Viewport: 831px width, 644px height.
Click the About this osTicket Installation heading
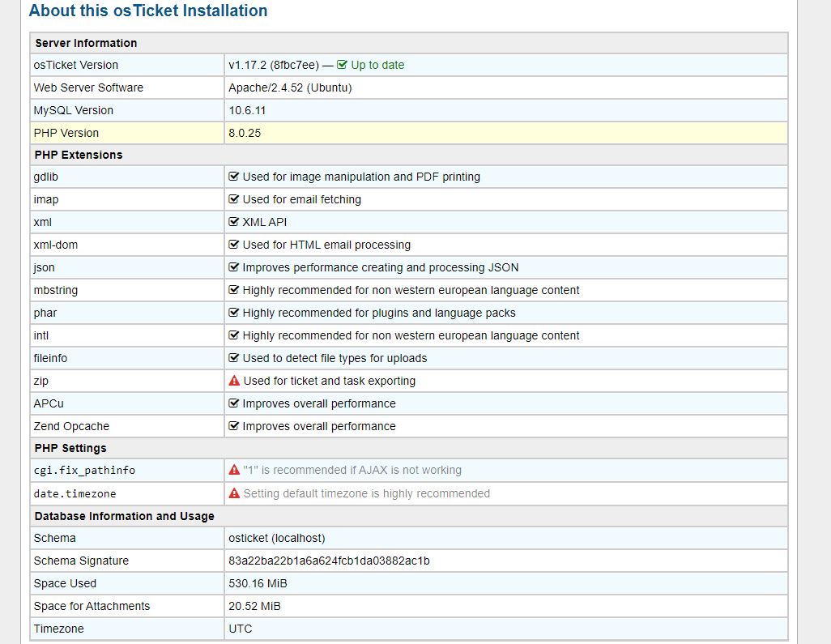click(x=148, y=11)
